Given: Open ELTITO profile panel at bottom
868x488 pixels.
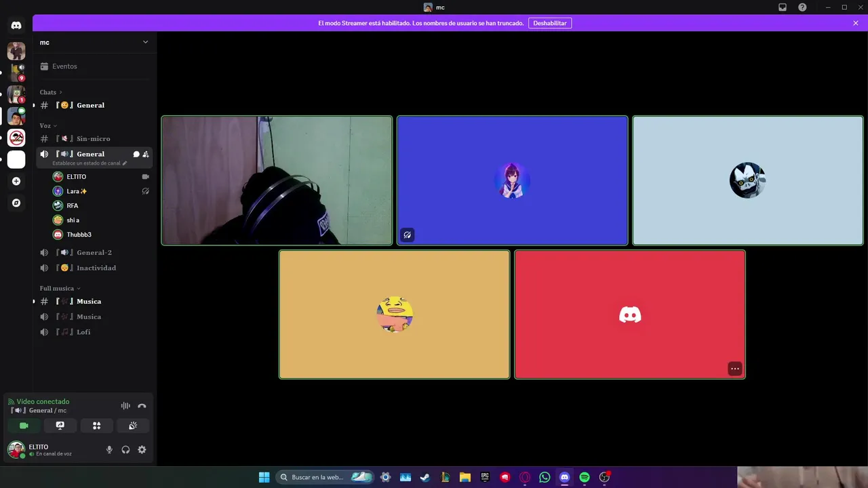Looking at the screenshot, I should point(53,449).
